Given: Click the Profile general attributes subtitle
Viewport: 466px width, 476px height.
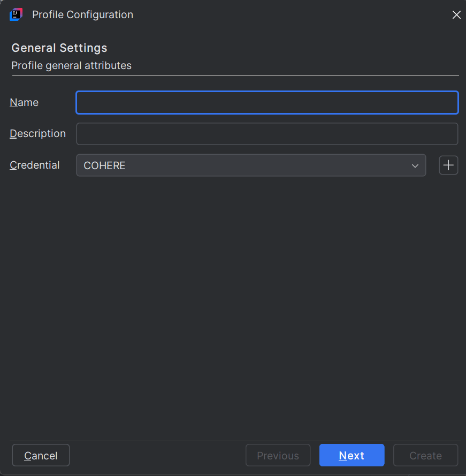Looking at the screenshot, I should (71, 65).
